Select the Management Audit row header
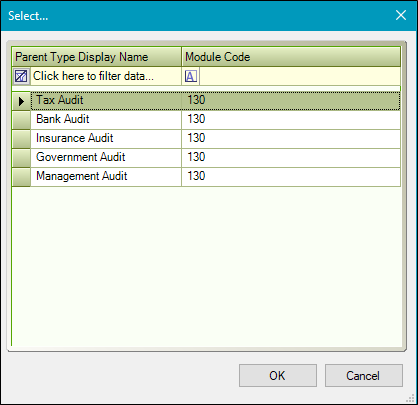 [21, 177]
